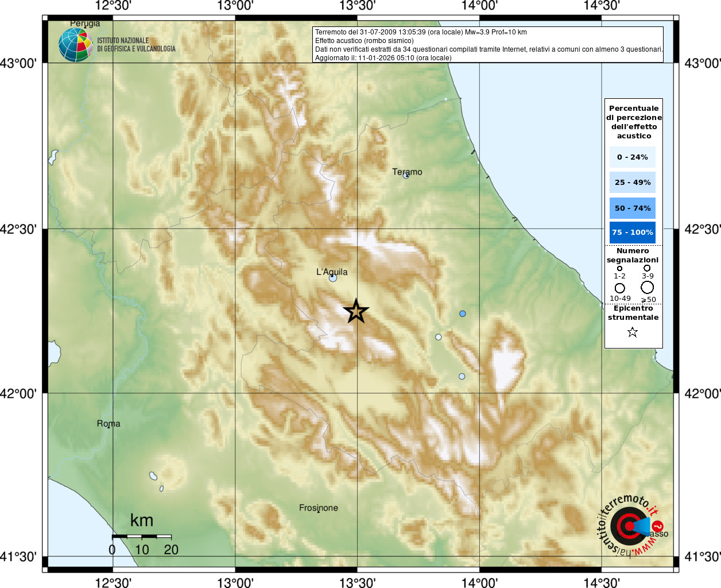Click the southernmost light-blue report circle
The image size is (721, 588).
point(462,377)
